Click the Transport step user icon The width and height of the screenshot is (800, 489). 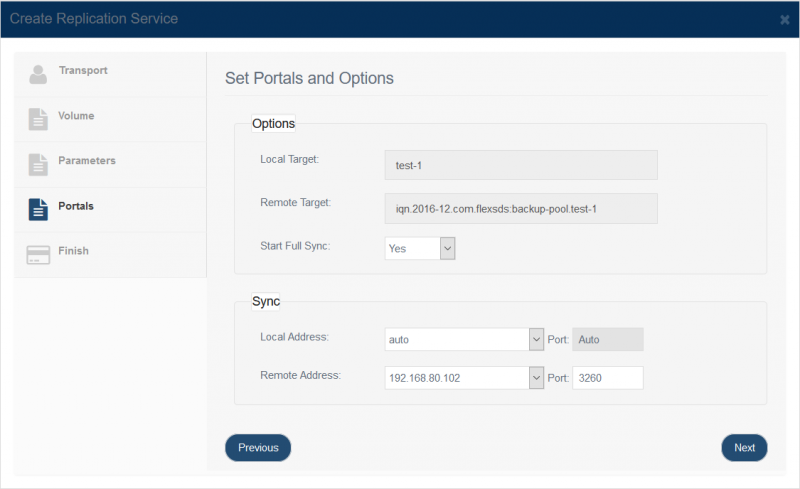tap(38, 75)
